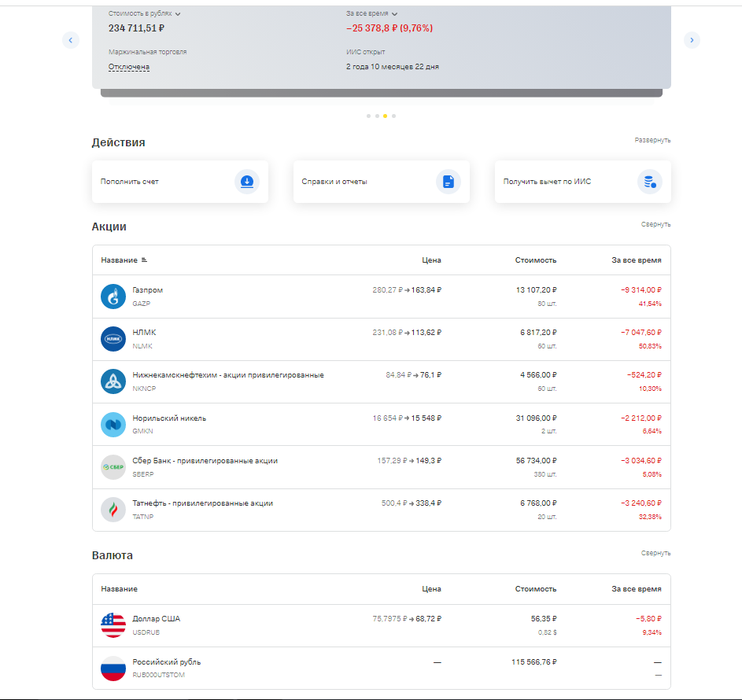Select the second carousel dot
Screen dimensions: 742x700
377,116
